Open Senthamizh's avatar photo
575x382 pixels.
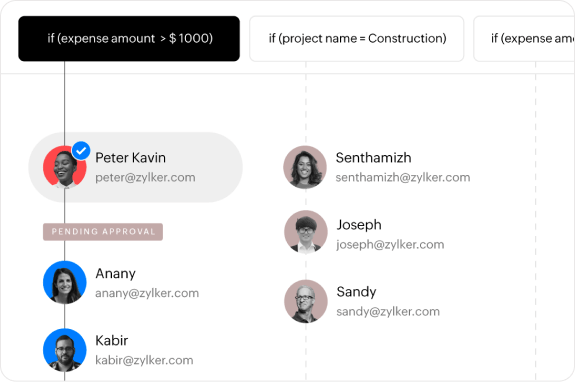pyautogui.click(x=305, y=167)
